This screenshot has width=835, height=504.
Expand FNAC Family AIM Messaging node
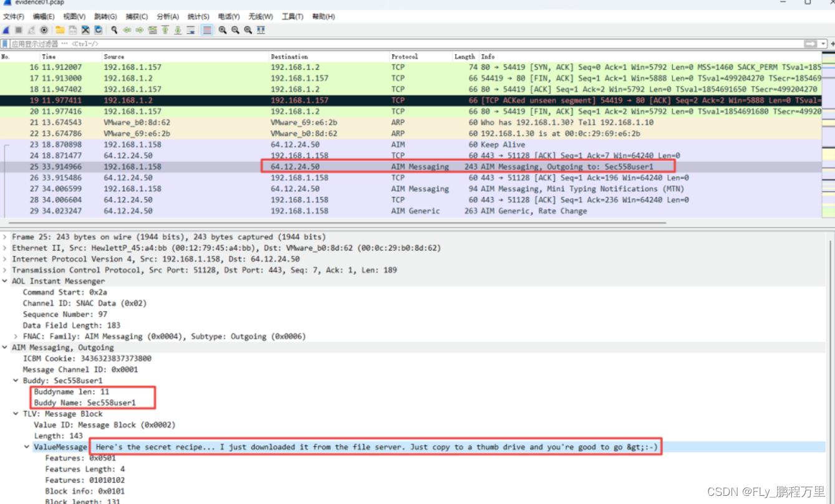coord(16,336)
